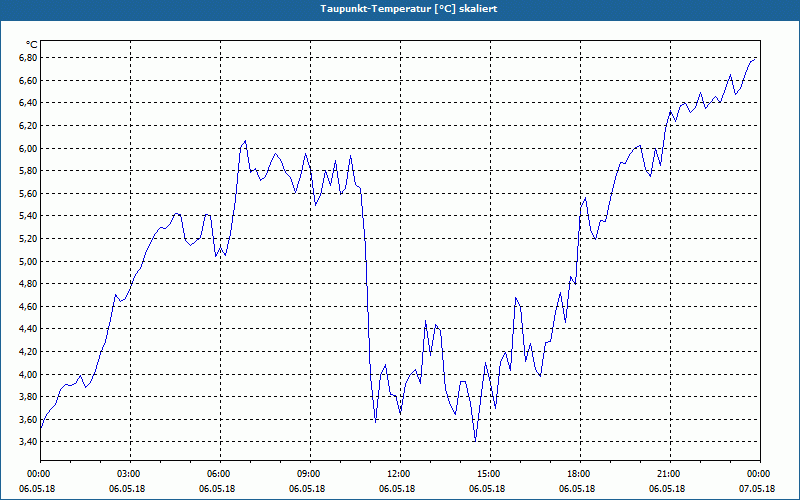800x500 pixels.
Task: Click the 18:00 time axis label
Action: (581, 474)
